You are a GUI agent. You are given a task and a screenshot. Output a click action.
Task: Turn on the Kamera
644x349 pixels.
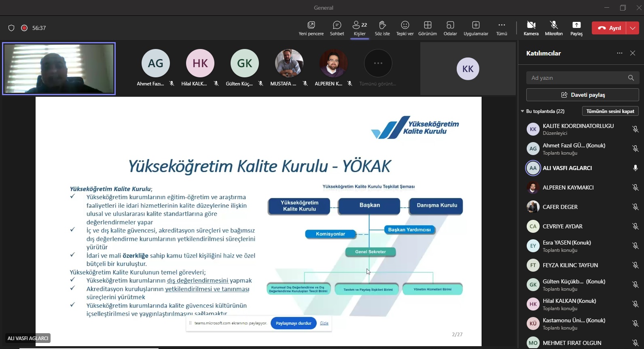point(531,28)
